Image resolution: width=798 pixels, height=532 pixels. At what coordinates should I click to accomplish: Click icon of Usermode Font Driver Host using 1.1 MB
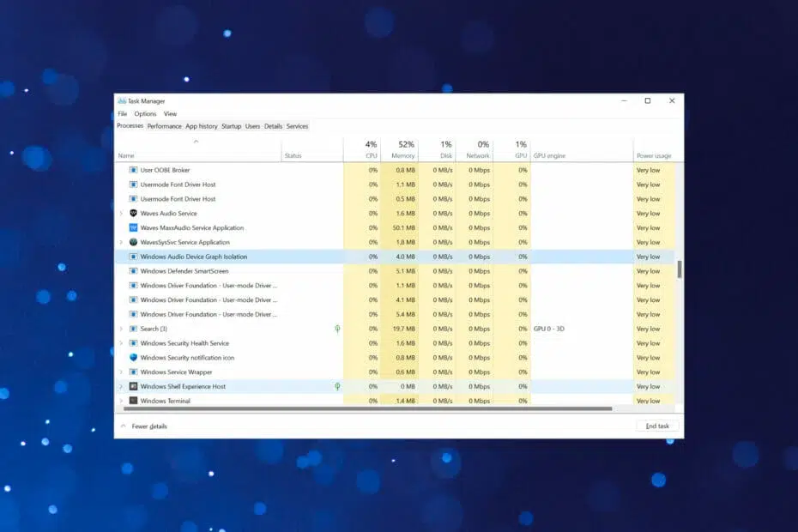(133, 184)
